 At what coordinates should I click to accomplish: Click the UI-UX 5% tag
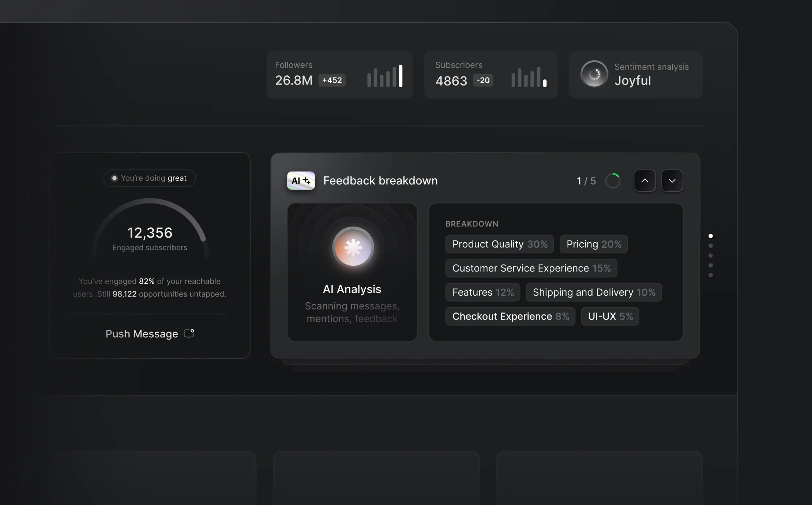[x=610, y=317]
